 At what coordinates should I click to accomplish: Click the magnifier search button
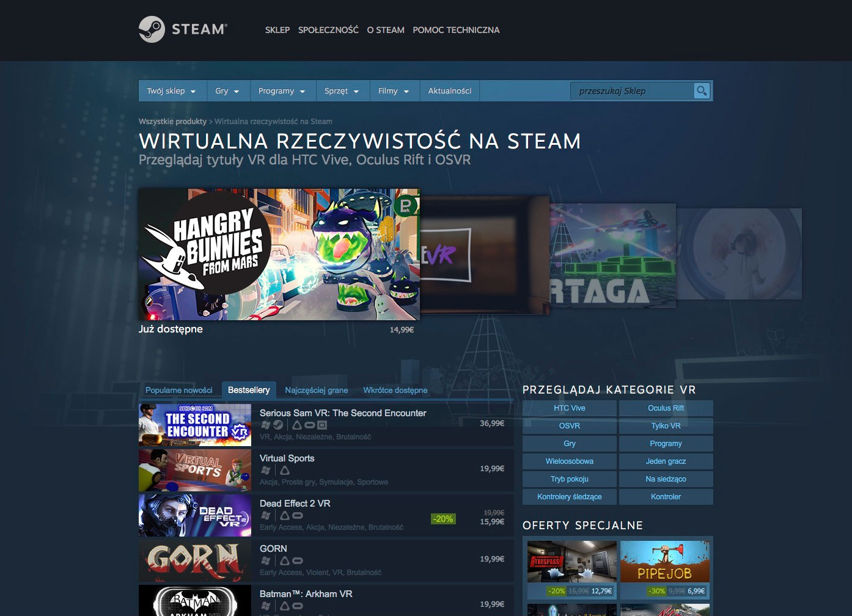(x=702, y=91)
